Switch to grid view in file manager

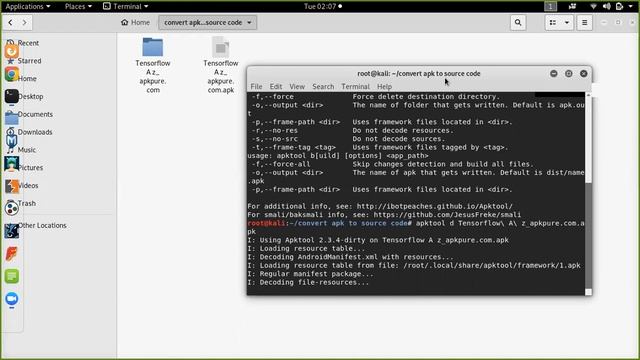point(553,22)
